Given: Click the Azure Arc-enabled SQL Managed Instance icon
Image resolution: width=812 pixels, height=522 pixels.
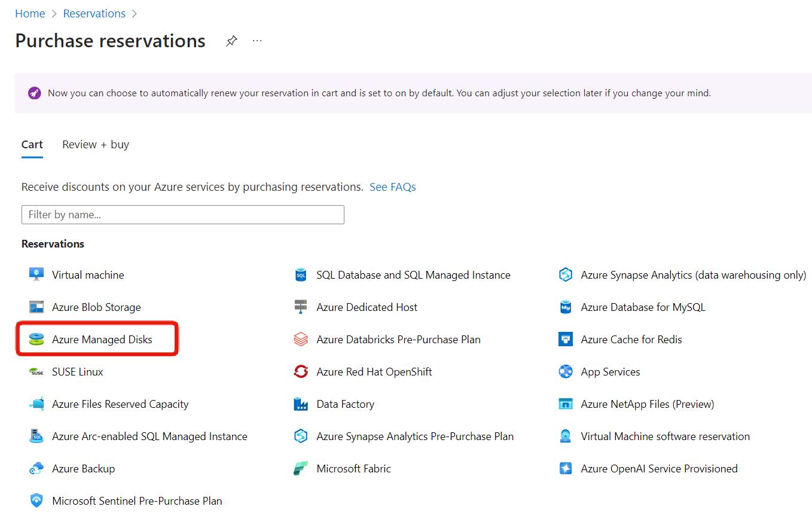Looking at the screenshot, I should click(x=36, y=436).
